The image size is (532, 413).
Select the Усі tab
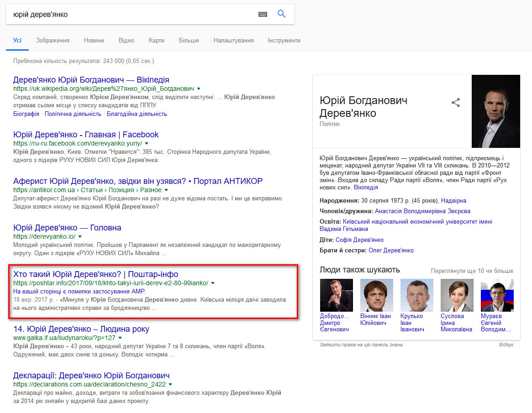point(17,40)
